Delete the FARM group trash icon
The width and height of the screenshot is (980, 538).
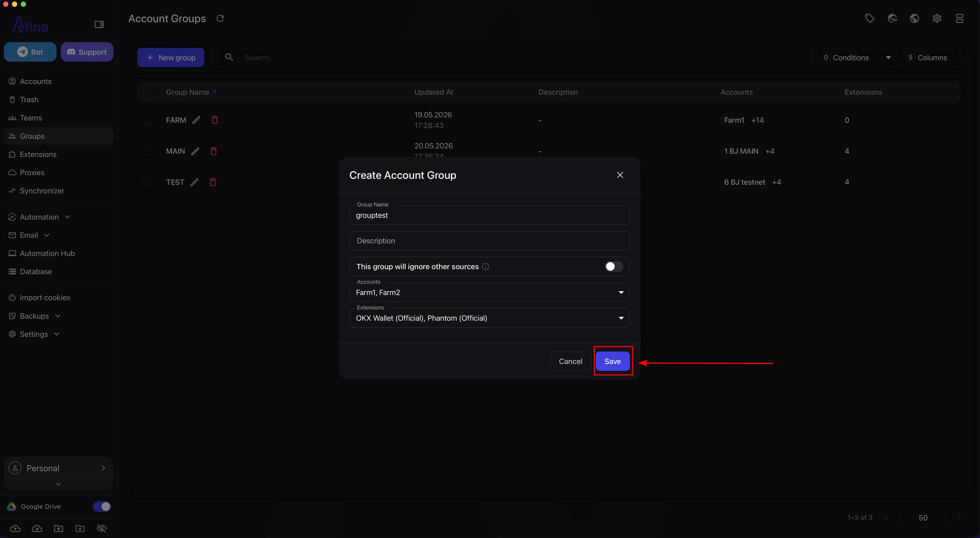click(215, 120)
